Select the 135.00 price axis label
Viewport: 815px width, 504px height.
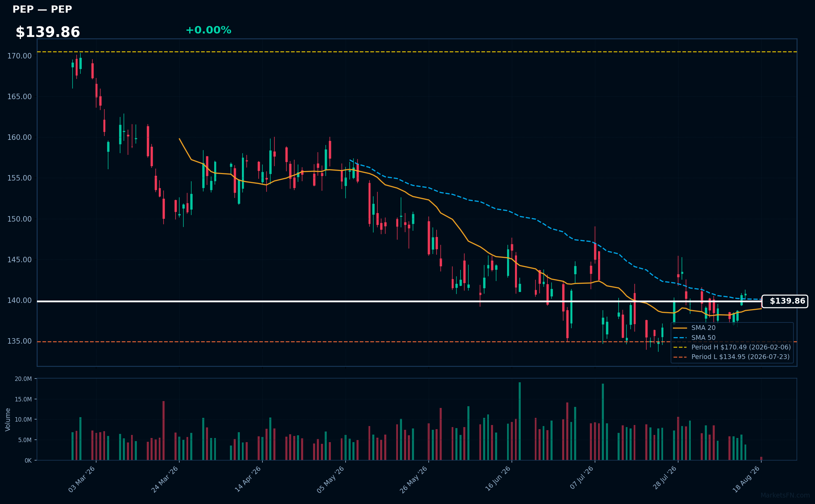pyautogui.click(x=20, y=341)
